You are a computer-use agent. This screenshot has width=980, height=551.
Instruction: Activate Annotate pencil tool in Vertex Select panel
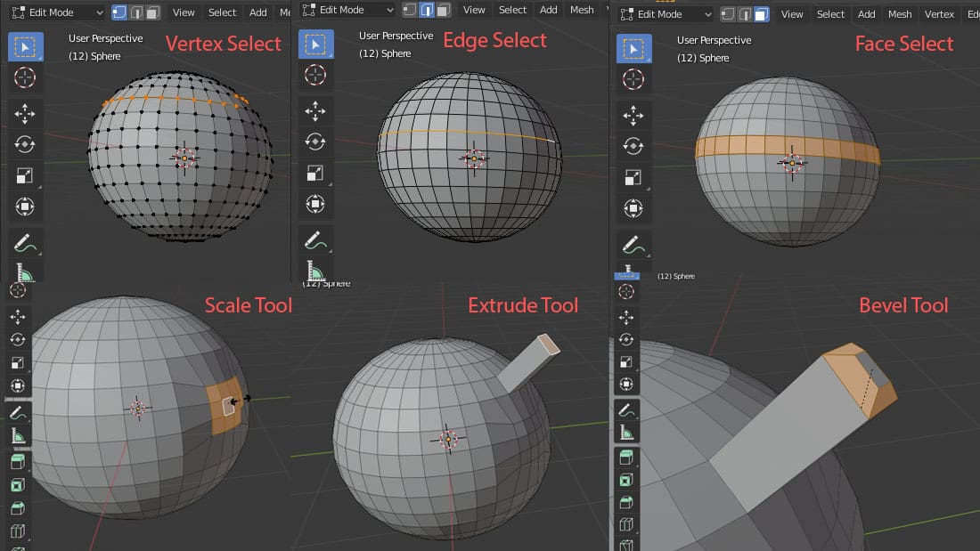coord(25,241)
